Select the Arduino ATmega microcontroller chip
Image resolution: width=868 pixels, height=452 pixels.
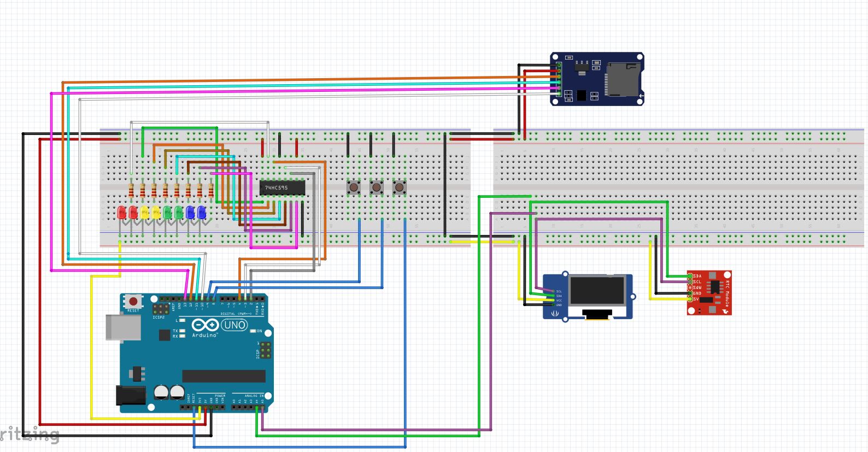(x=224, y=376)
